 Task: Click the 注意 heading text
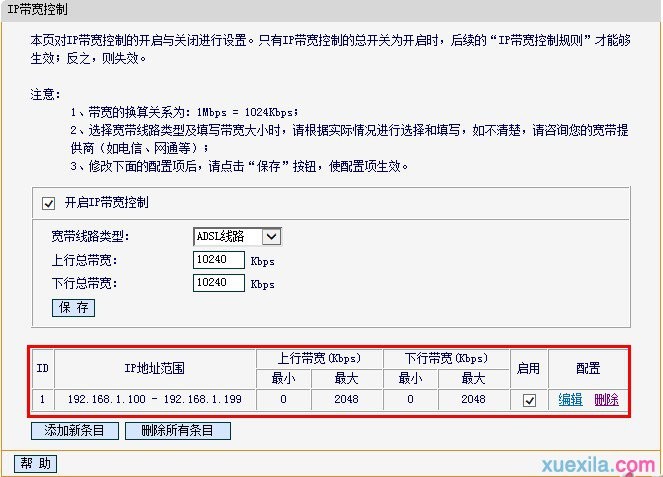[x=45, y=94]
